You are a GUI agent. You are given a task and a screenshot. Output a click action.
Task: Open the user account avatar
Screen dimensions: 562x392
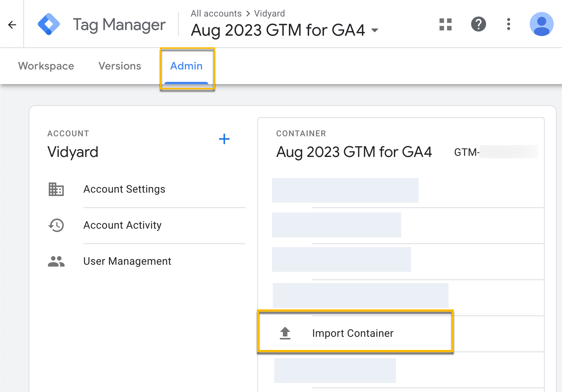(542, 24)
